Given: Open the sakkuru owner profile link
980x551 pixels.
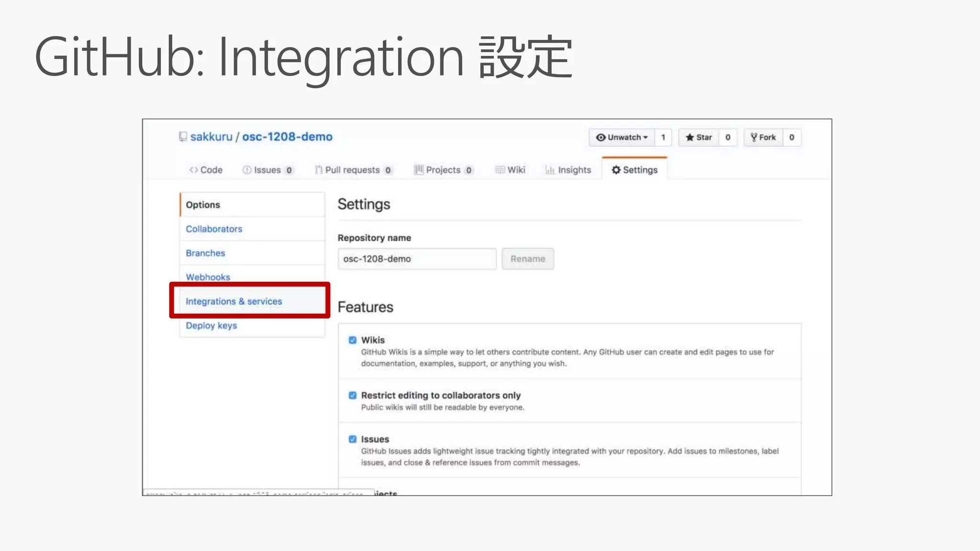Looking at the screenshot, I should 211,137.
